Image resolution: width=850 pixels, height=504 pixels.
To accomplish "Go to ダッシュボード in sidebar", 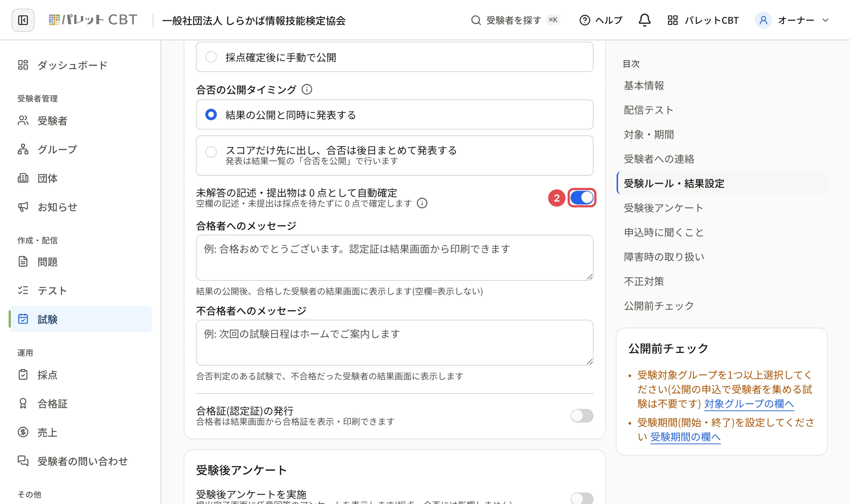I will (80, 65).
